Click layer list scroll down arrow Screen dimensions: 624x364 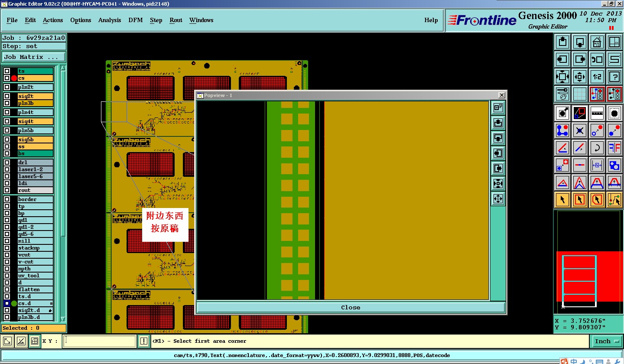[63, 319]
